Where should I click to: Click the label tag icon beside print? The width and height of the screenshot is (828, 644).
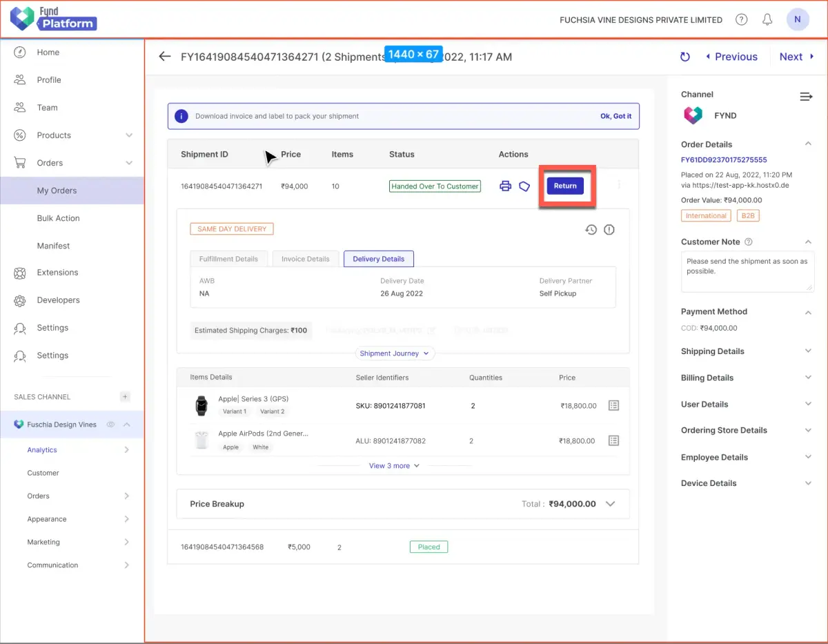point(524,186)
